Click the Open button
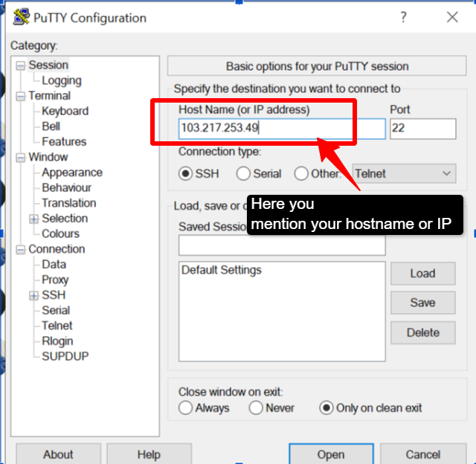The width and height of the screenshot is (476, 464). pos(331,454)
